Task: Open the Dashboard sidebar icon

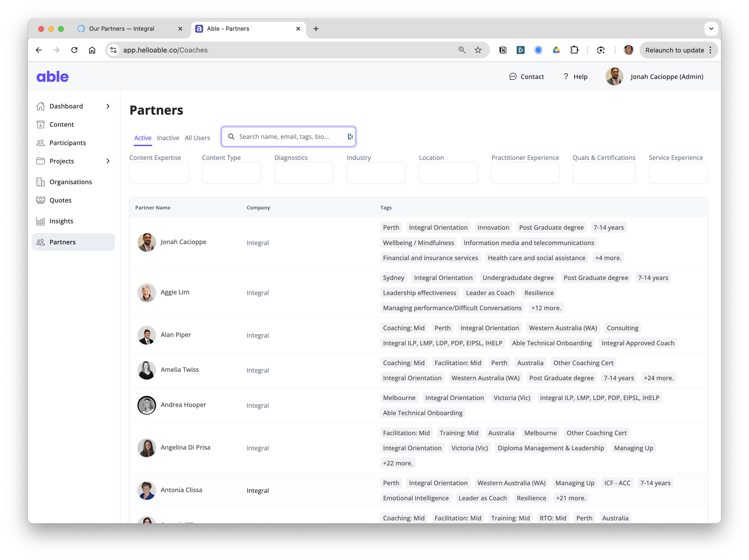Action: pos(41,106)
